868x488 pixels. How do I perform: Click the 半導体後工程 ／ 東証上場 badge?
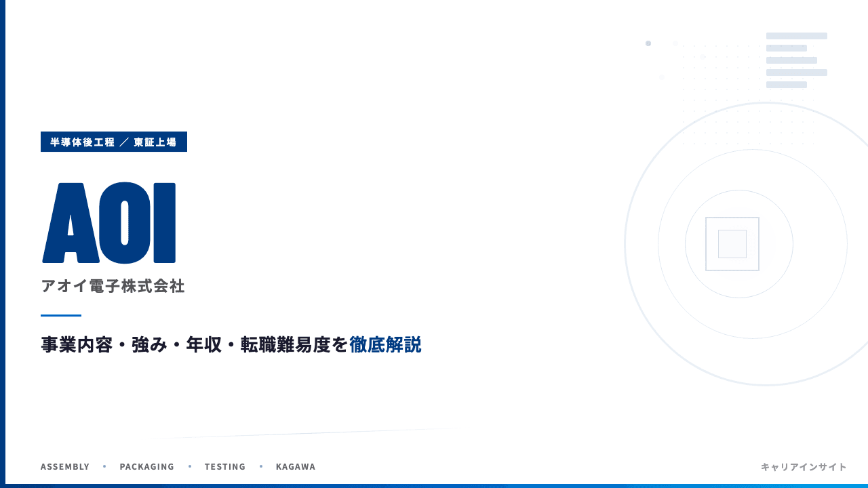[x=114, y=142]
